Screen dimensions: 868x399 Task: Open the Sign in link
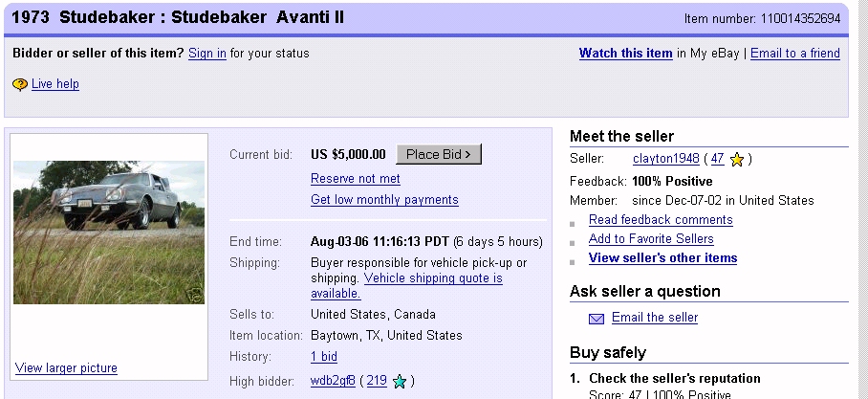[207, 54]
